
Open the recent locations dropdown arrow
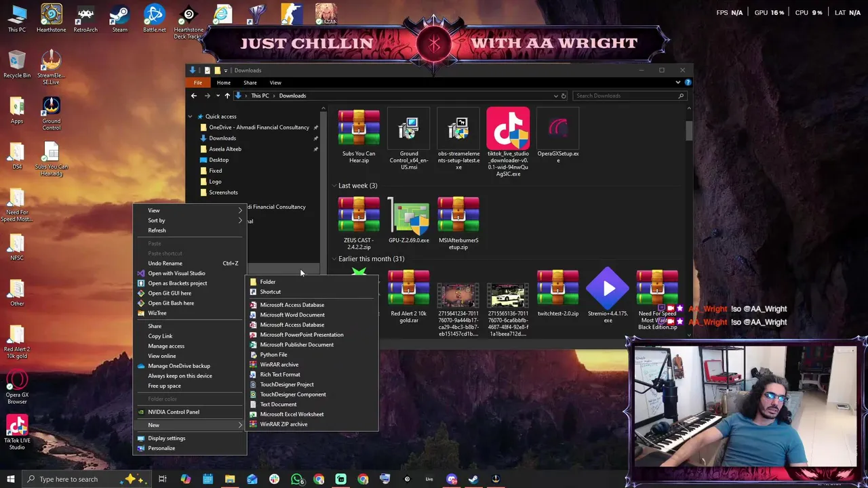point(217,96)
